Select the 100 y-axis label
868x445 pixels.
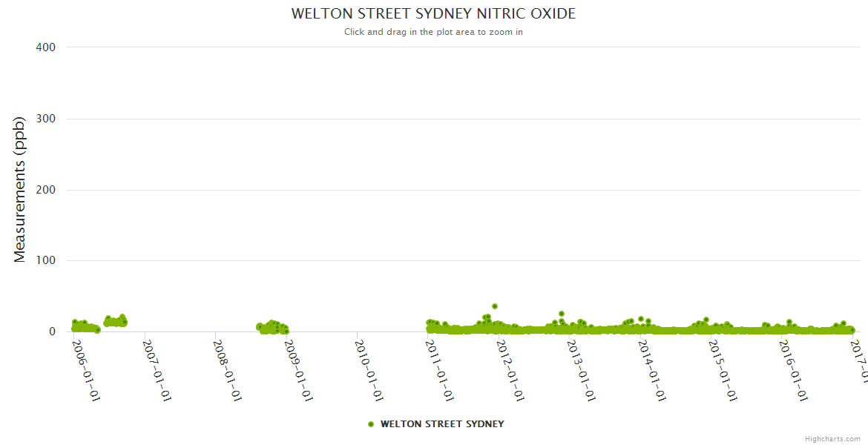tap(46, 261)
